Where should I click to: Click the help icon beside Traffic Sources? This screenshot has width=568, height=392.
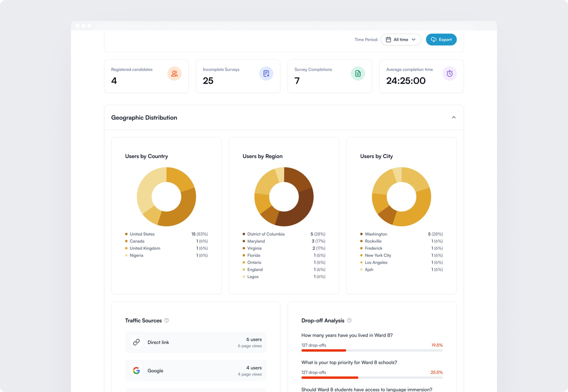tap(166, 320)
